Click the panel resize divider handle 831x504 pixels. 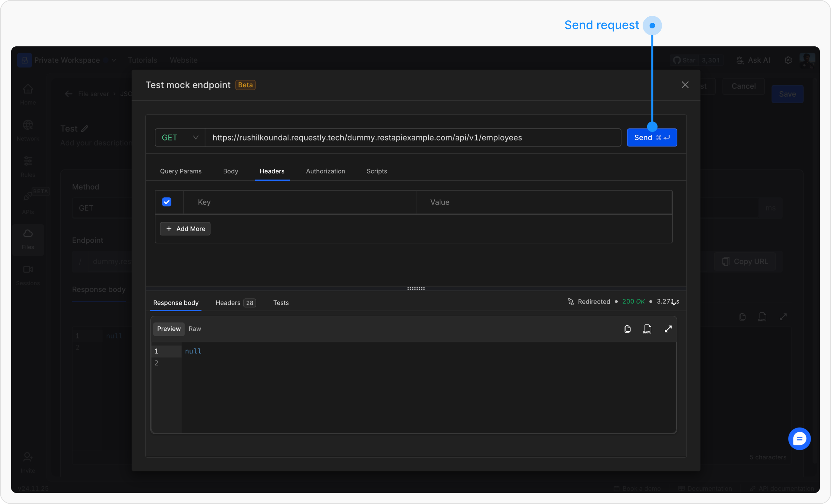415,288
